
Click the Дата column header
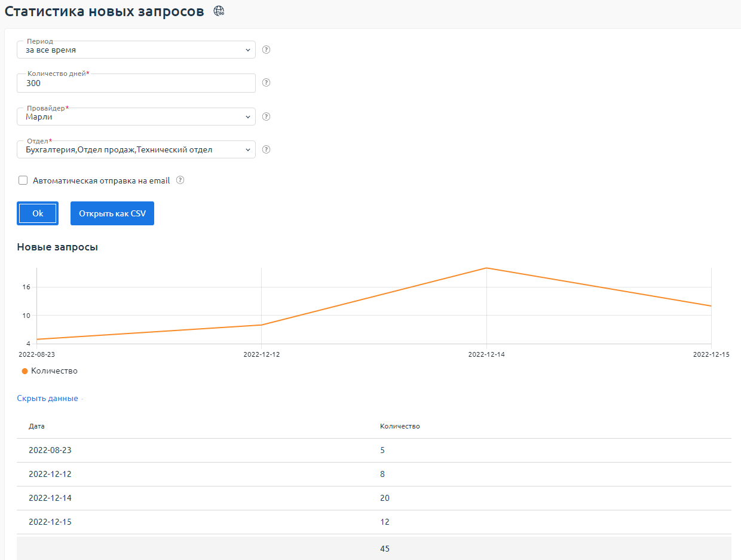[x=36, y=426]
